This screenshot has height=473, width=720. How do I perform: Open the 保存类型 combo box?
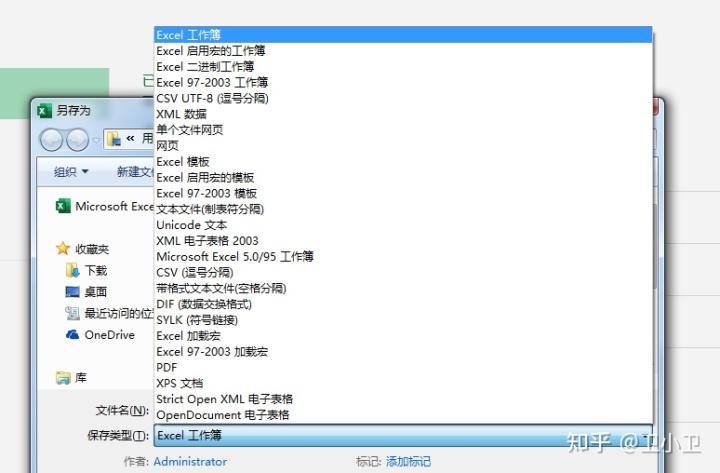[x=403, y=435]
